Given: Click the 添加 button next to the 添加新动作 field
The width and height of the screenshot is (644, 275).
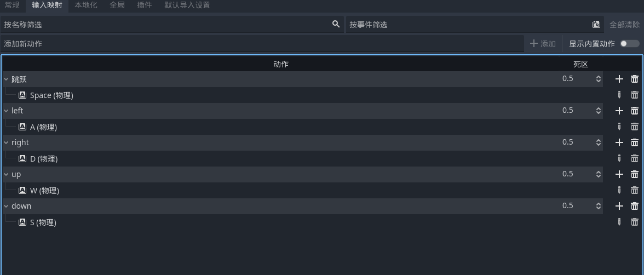Looking at the screenshot, I should coord(543,44).
